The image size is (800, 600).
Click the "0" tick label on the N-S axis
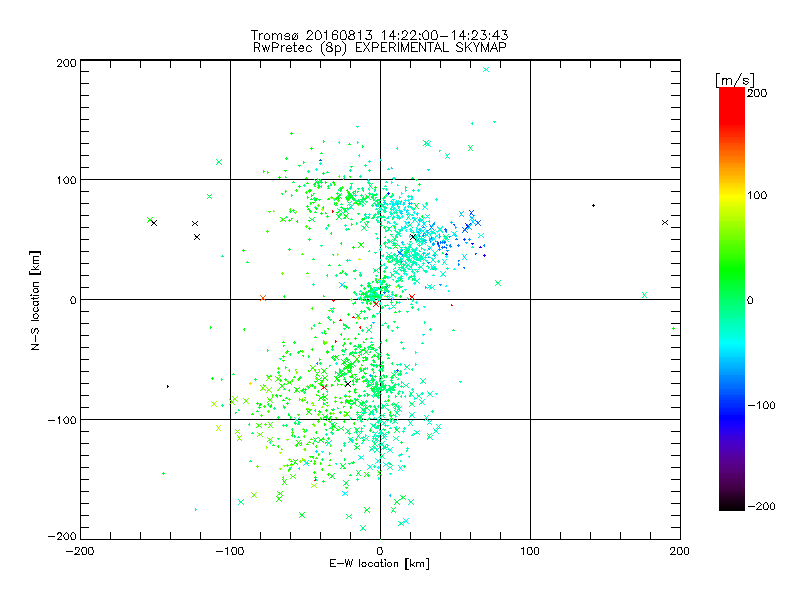pos(73,300)
